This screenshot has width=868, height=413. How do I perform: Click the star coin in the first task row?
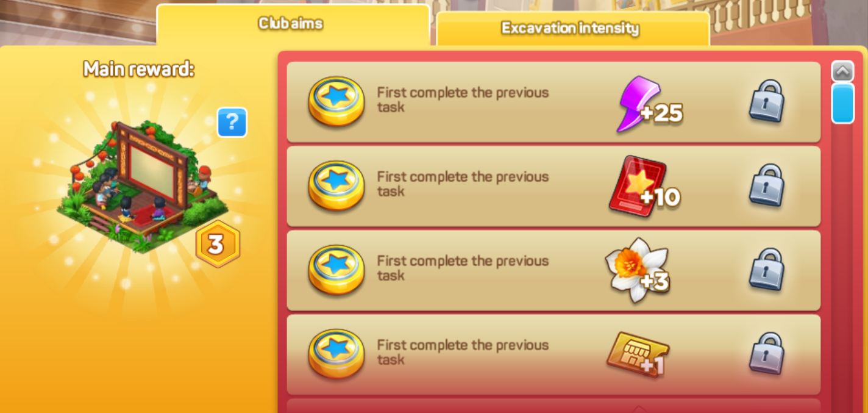pos(336,102)
